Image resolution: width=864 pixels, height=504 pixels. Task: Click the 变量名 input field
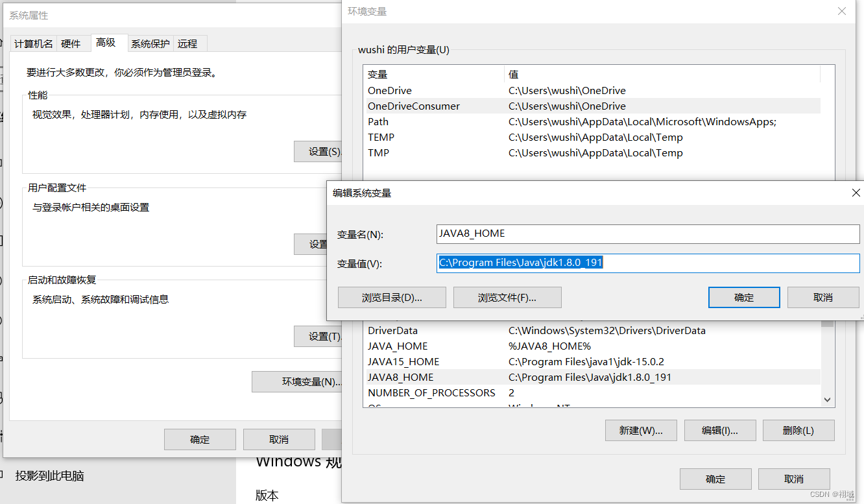(648, 234)
